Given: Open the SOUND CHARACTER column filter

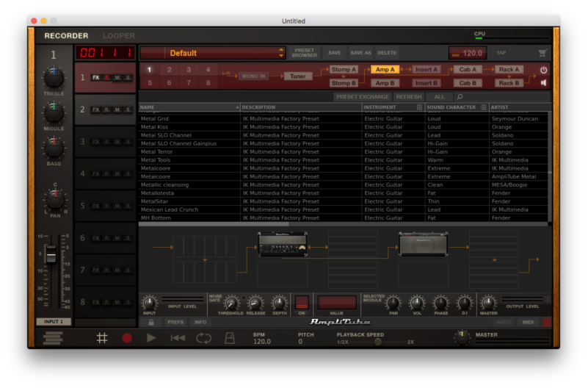Looking at the screenshot, I should [484, 107].
